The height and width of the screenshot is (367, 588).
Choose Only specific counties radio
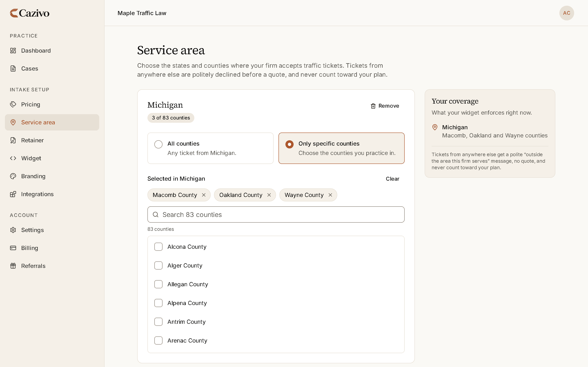coord(341,148)
